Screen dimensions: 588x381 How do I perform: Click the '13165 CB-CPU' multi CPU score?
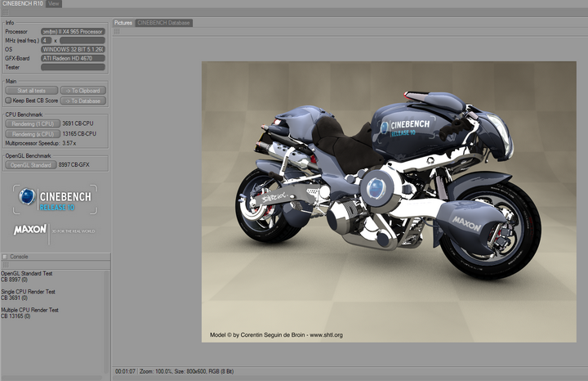click(x=79, y=134)
